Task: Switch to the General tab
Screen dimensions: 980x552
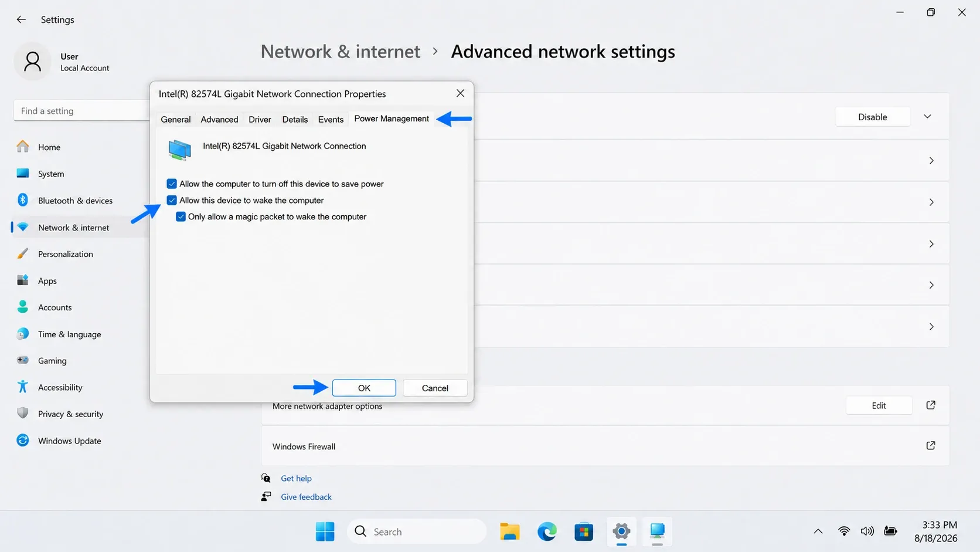Action: [176, 119]
